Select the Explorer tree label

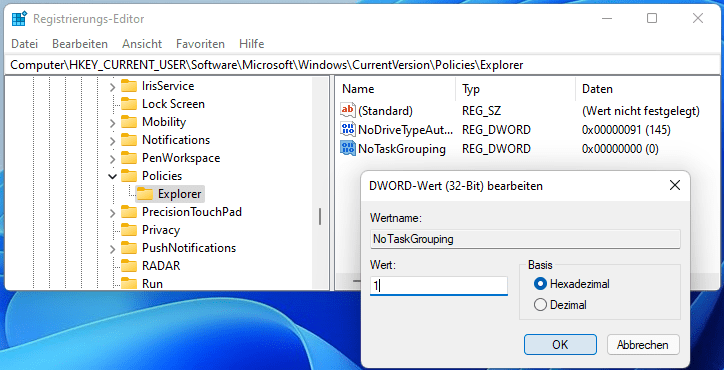180,194
